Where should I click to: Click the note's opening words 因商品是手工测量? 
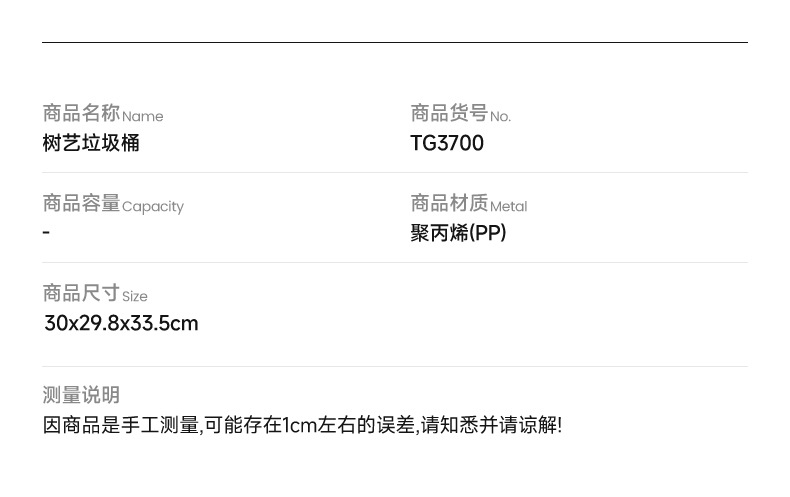pos(121,425)
